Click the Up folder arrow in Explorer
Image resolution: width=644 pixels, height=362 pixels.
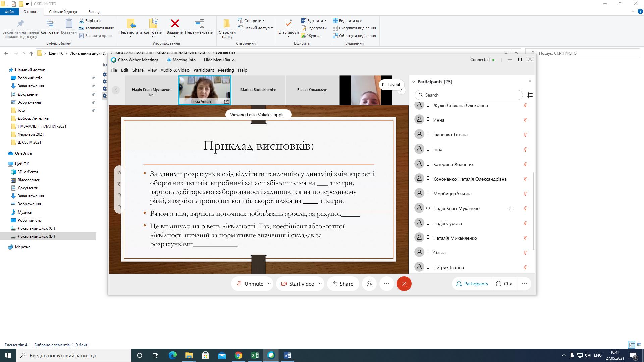point(31,53)
